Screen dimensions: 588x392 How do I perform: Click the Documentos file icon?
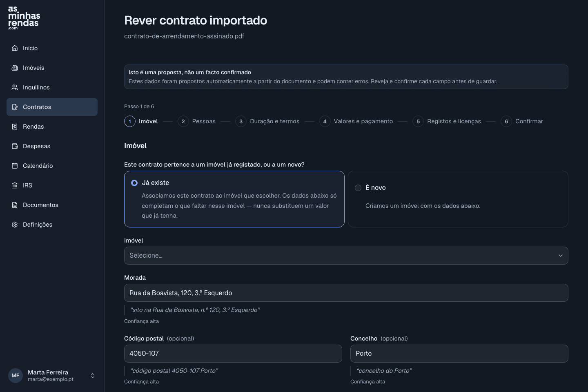point(15,205)
